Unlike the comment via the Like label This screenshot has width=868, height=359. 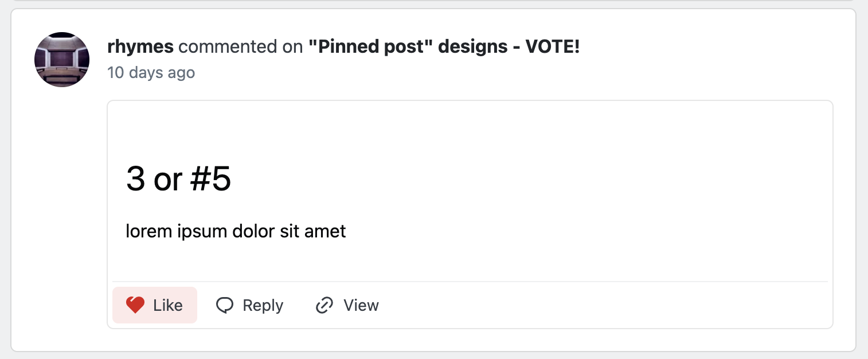point(168,305)
